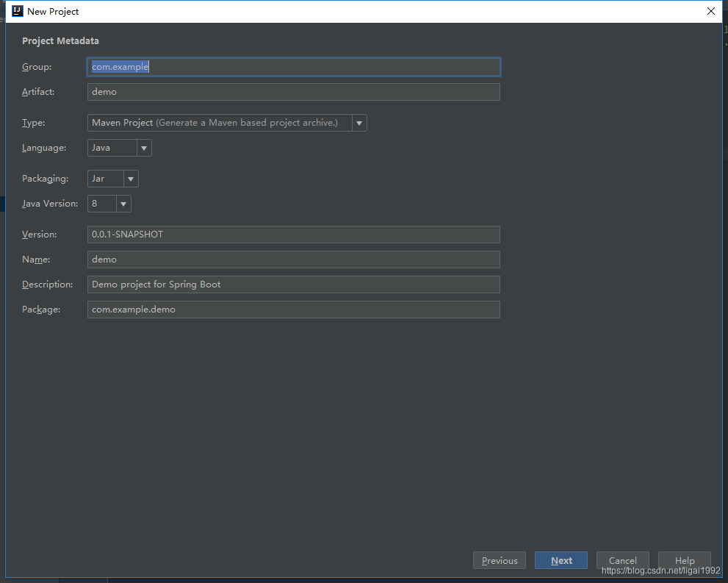Open the Language dropdown arrow
Image resolution: width=728 pixels, height=583 pixels.
tap(144, 149)
